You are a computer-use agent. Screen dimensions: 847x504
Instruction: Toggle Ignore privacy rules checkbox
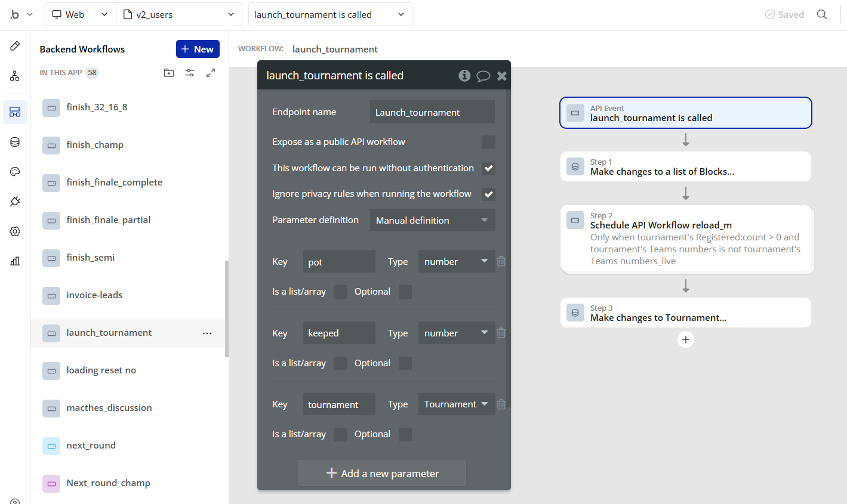pos(488,194)
